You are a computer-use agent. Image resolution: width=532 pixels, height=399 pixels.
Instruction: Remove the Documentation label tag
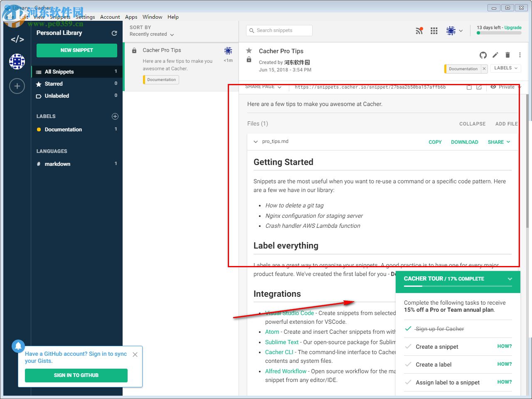(x=484, y=69)
